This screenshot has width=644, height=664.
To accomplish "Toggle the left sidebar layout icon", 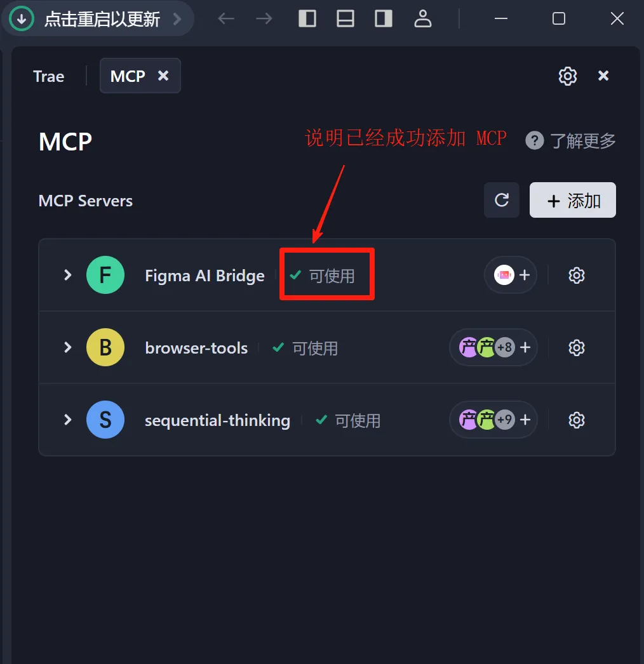I will 307,18.
